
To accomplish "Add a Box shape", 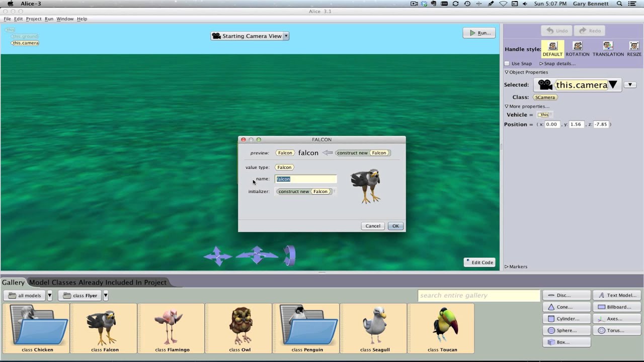I will pyautogui.click(x=567, y=342).
